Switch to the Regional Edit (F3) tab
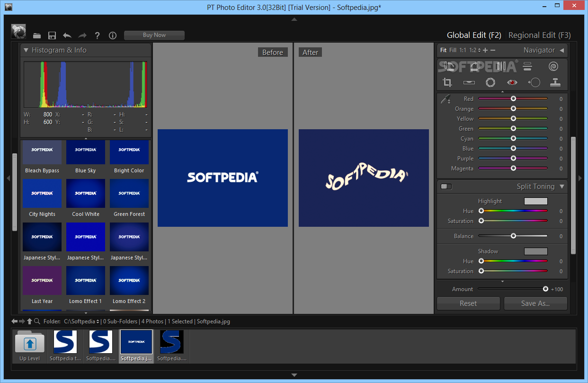 (x=540, y=35)
